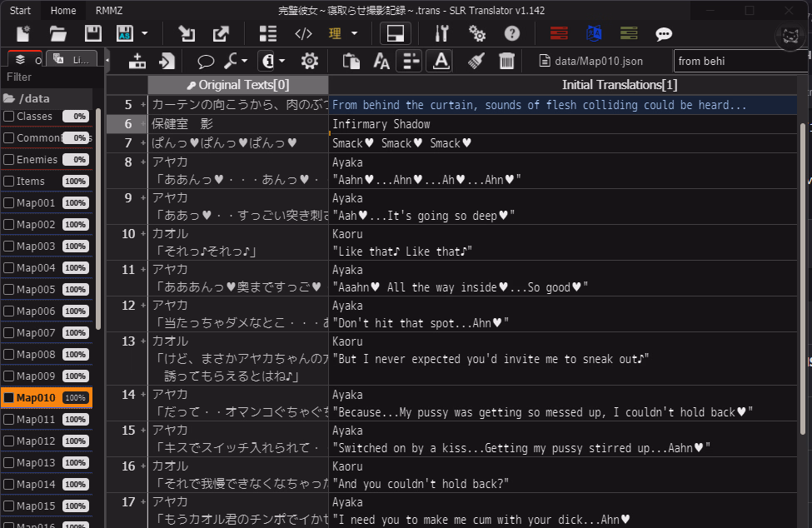Viewport: 812px width, 528px height.
Task: Select the Map011 file entry
Action: tap(36, 420)
